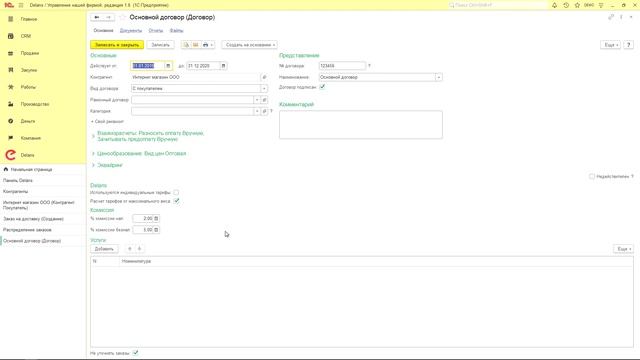Image resolution: width=640 pixels, height=360 pixels.
Task: Switch to Файлы tab
Action: tap(176, 31)
